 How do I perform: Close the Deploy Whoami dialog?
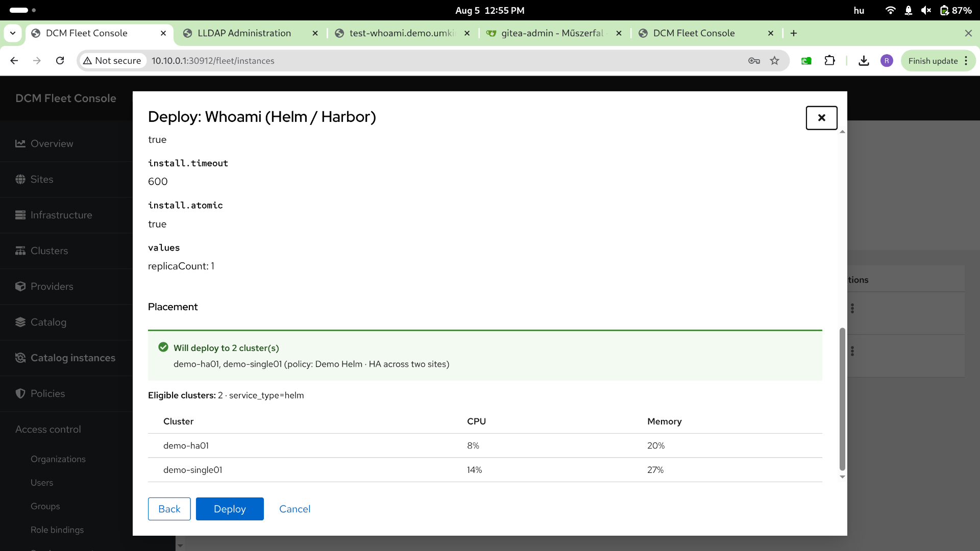(x=822, y=118)
